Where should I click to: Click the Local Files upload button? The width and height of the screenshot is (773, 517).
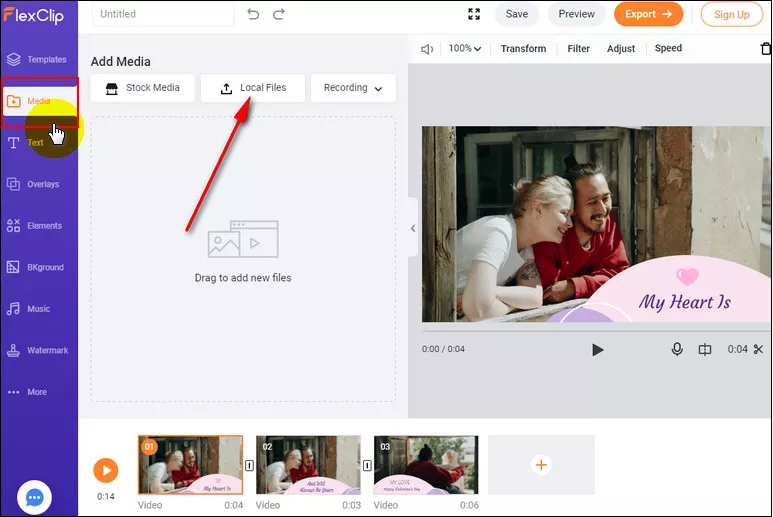click(253, 88)
